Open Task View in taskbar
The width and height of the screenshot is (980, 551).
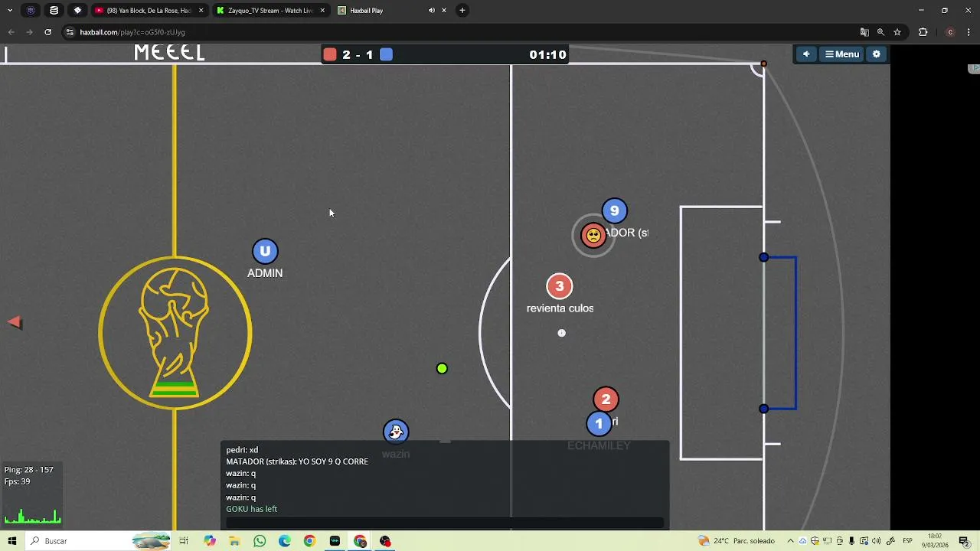184,541
